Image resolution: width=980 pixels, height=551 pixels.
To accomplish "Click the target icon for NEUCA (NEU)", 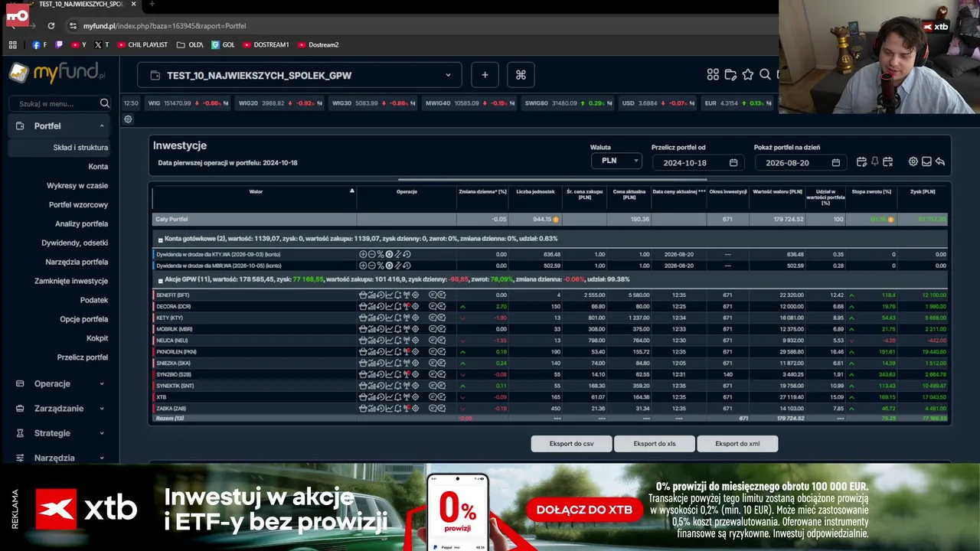I will (416, 341).
